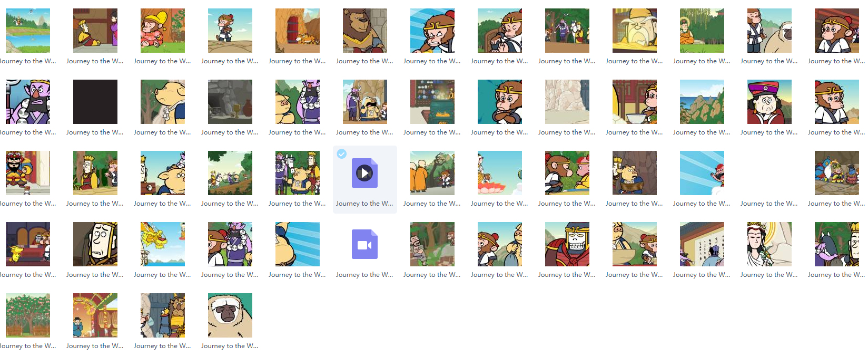Image resolution: width=868 pixels, height=356 pixels.
Task: Select the lake and meadow landscape thumbnail
Action: click(28, 31)
